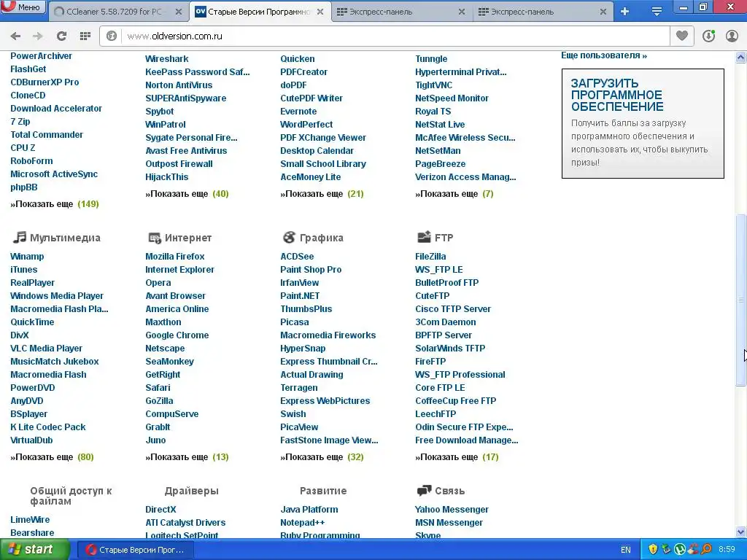Open the Evernote link
Screen dimensions: 747x560
[x=298, y=112]
